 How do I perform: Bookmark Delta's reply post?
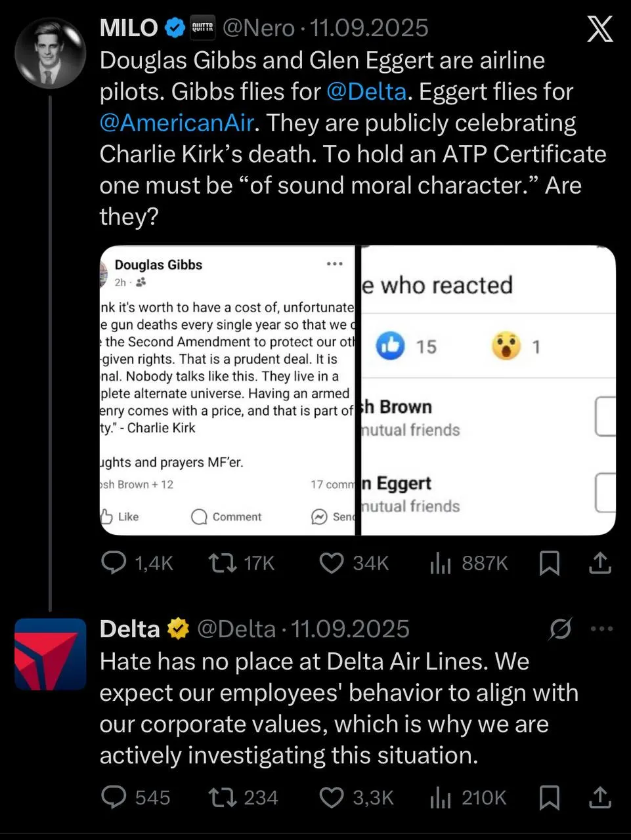pos(550,797)
